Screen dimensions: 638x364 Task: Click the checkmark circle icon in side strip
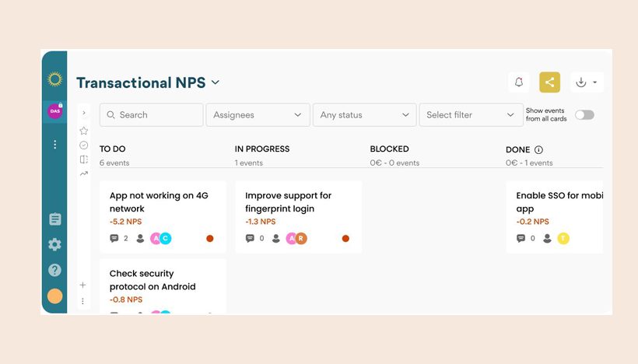[x=84, y=145]
